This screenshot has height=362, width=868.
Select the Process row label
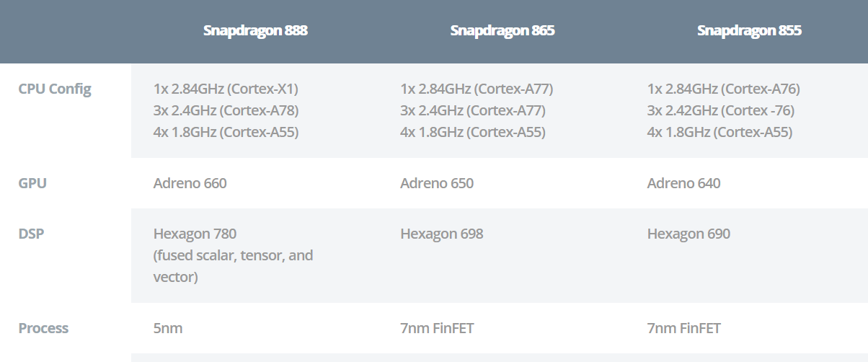point(43,328)
